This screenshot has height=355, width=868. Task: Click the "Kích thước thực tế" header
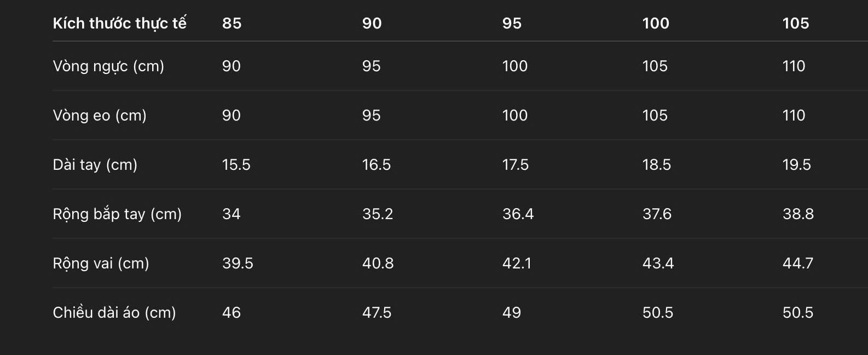(119, 23)
